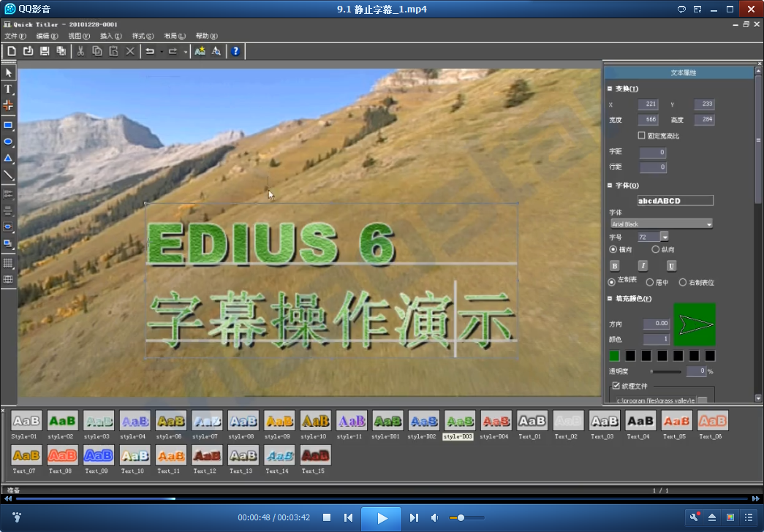Click the blue Help question mark icon

point(235,51)
